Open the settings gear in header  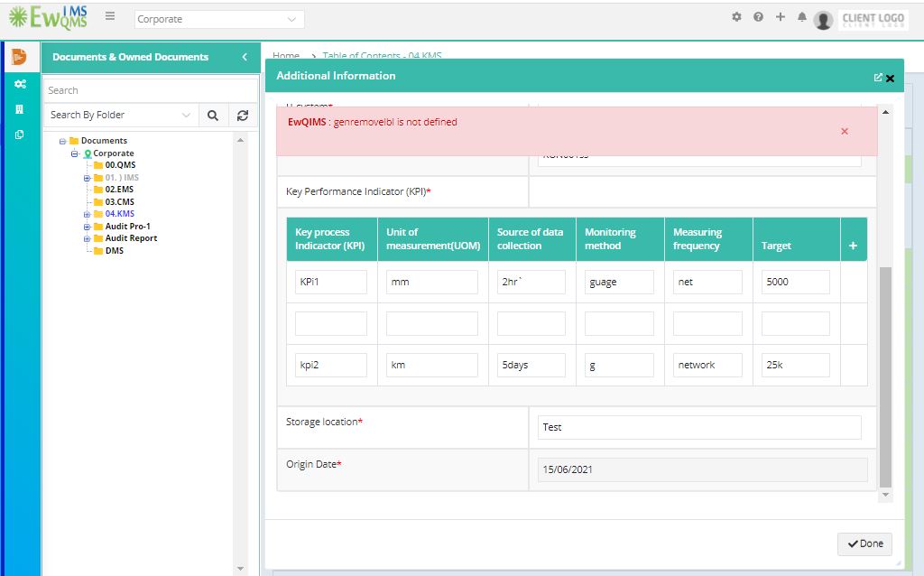[x=736, y=17]
